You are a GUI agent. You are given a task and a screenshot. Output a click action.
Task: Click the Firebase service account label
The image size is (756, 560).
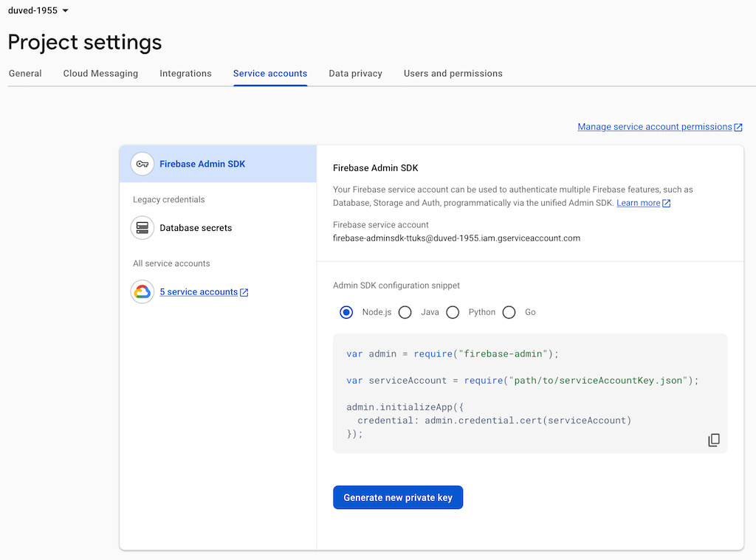[381, 224]
